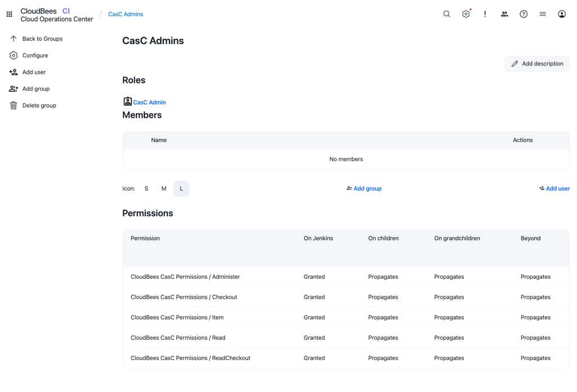The height and width of the screenshot is (392, 577).
Task: Open the hamburger lines menu icon
Action: [543, 14]
